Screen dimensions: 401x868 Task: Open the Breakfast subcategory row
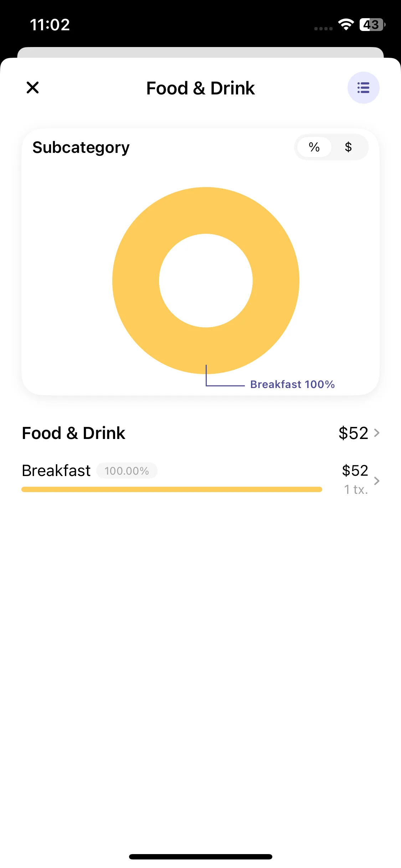pyautogui.click(x=56, y=471)
